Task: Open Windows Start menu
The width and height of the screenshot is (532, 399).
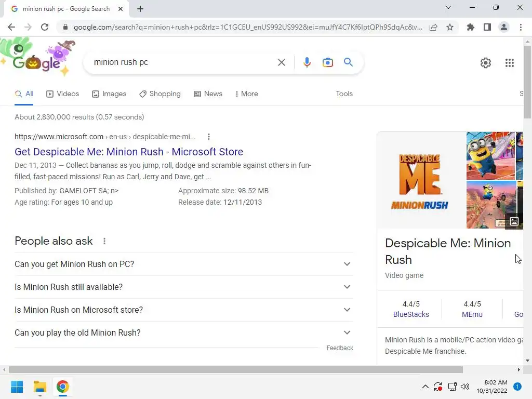Action: pos(17,387)
